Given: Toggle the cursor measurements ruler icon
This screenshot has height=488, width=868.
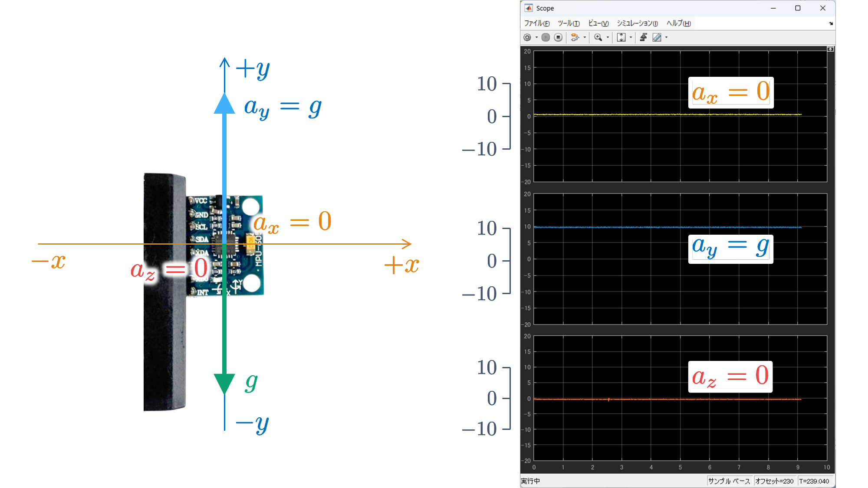Looking at the screenshot, I should [x=657, y=37].
